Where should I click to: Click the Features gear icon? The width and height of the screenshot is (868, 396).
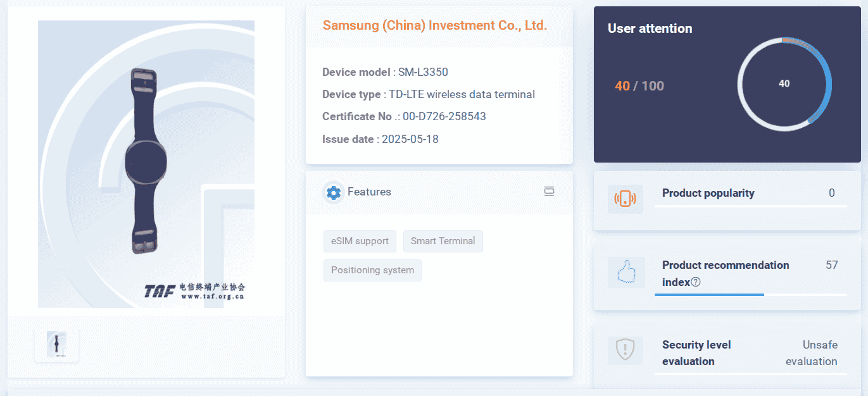[333, 192]
